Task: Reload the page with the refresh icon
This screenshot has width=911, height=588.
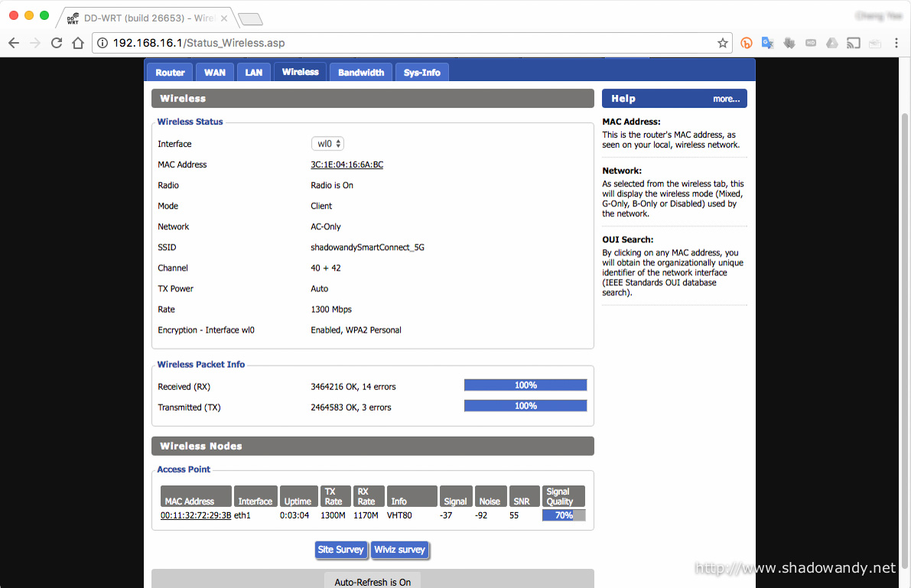Action: [x=57, y=43]
